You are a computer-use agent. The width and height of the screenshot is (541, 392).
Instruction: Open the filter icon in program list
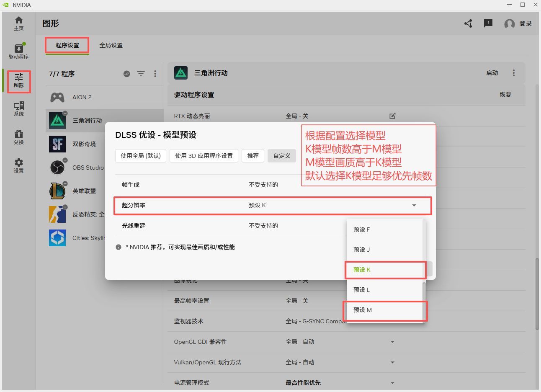141,74
